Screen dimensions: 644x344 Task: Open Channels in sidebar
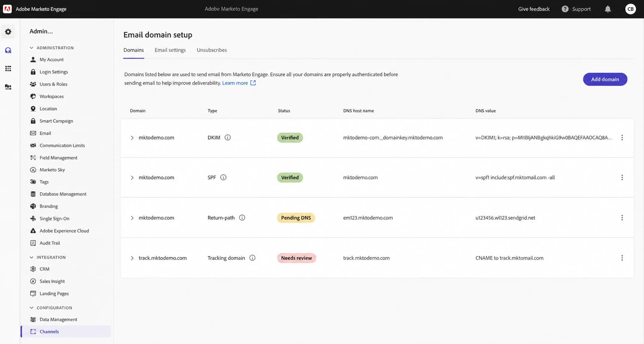tap(66, 332)
